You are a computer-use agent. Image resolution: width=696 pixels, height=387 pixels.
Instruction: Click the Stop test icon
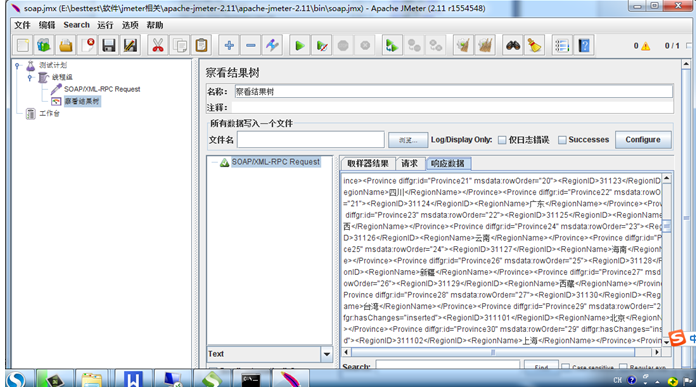coord(343,45)
